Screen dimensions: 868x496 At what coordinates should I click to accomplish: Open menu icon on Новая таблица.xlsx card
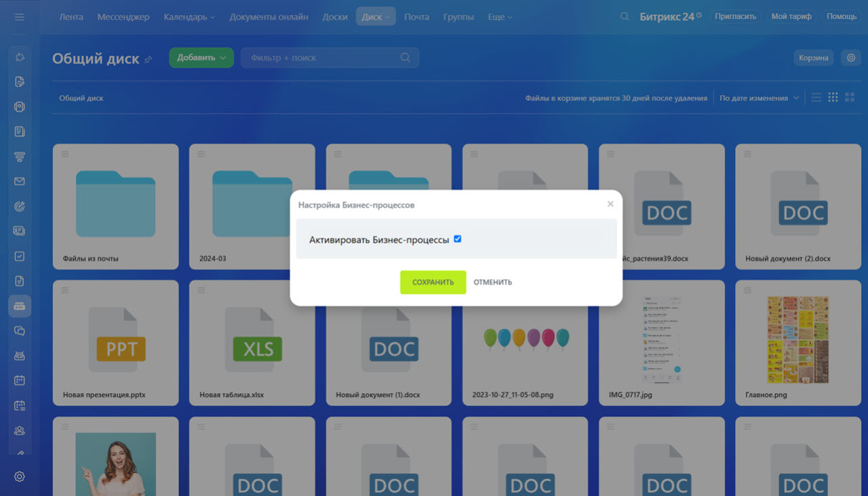201,290
